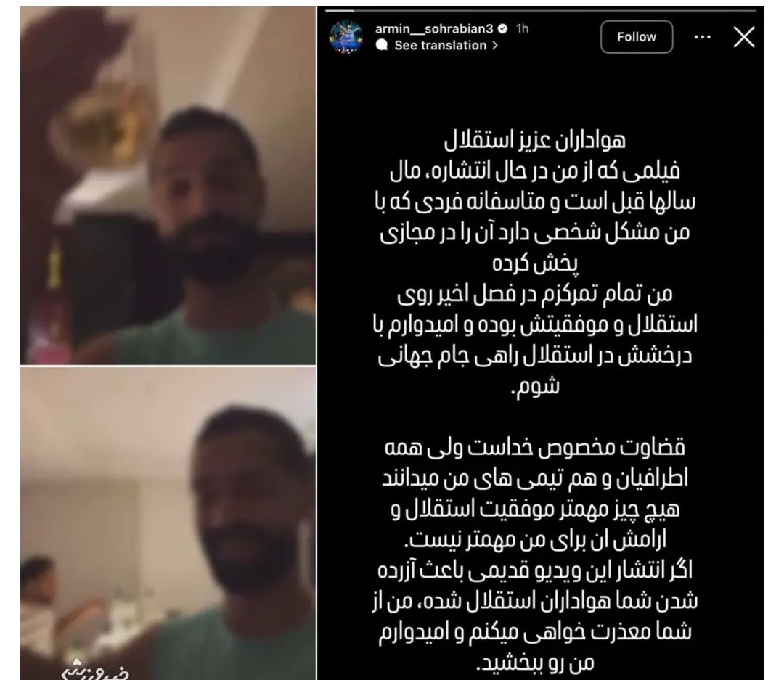
Task: Click the line ending with جام جهانی
Action: point(534,356)
